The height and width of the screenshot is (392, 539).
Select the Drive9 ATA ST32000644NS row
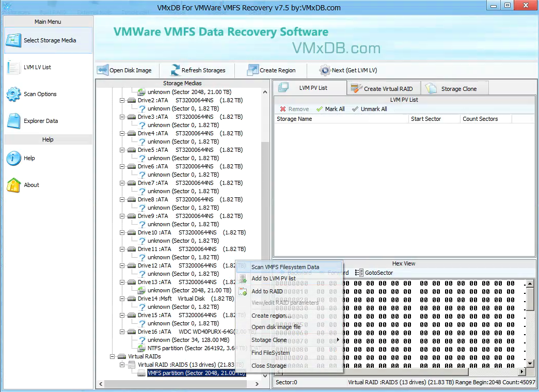190,216
